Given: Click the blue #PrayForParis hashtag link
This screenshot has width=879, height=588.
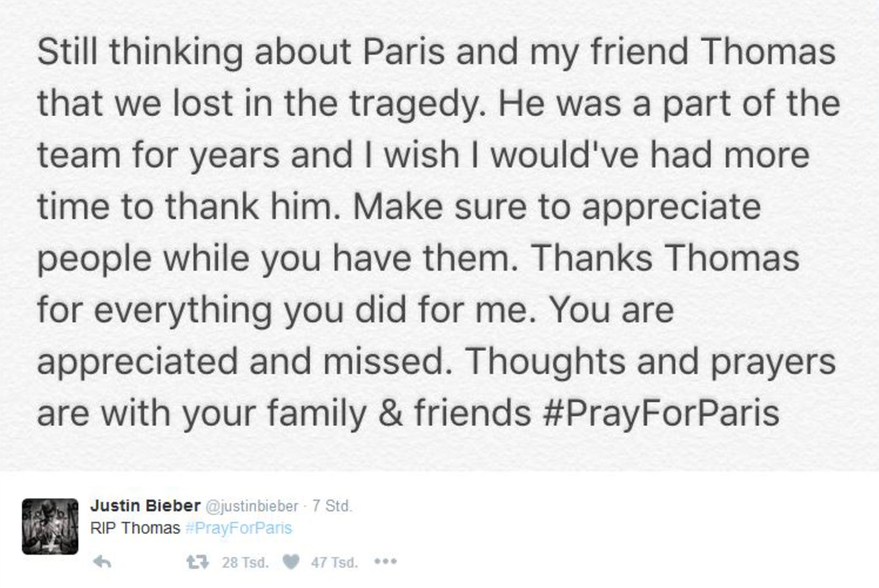Looking at the screenshot, I should (x=239, y=528).
